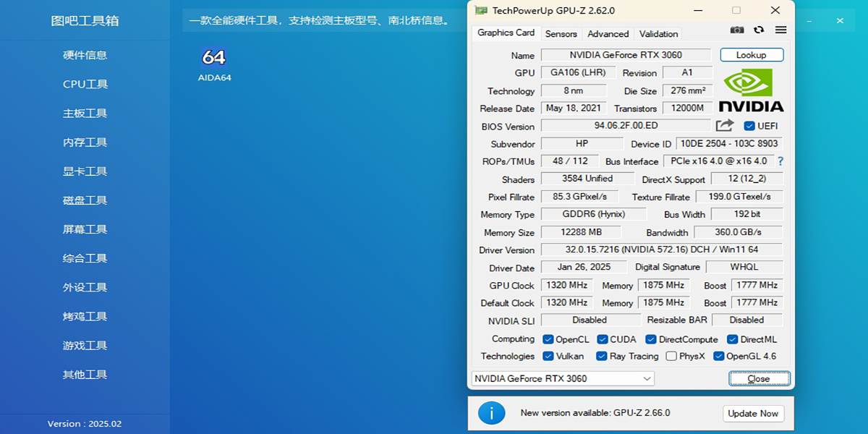The width and height of the screenshot is (868, 434).
Task: Click the NVIDIA logo image
Action: tap(751, 90)
